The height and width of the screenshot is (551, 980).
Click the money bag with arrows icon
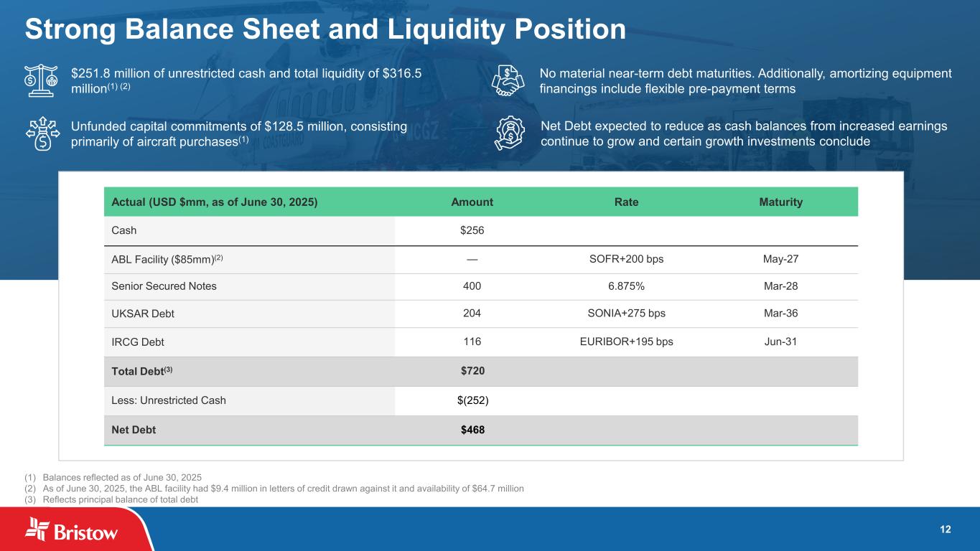tap(42, 133)
